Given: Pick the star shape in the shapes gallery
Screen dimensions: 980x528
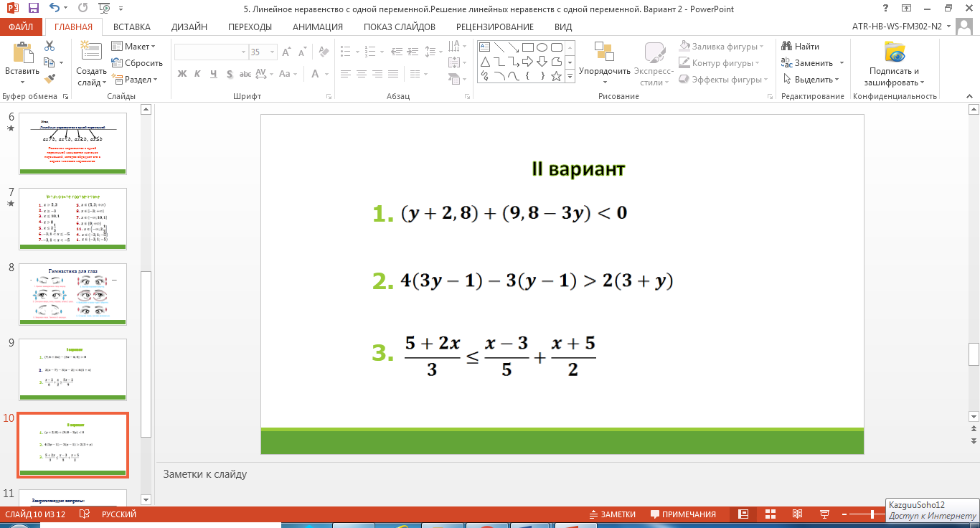Looking at the screenshot, I should (556, 76).
